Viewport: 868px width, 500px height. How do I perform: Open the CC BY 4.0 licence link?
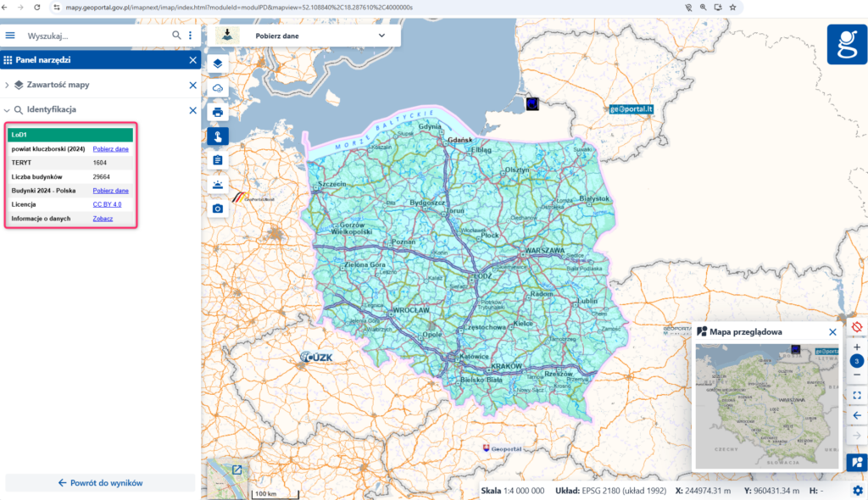107,204
